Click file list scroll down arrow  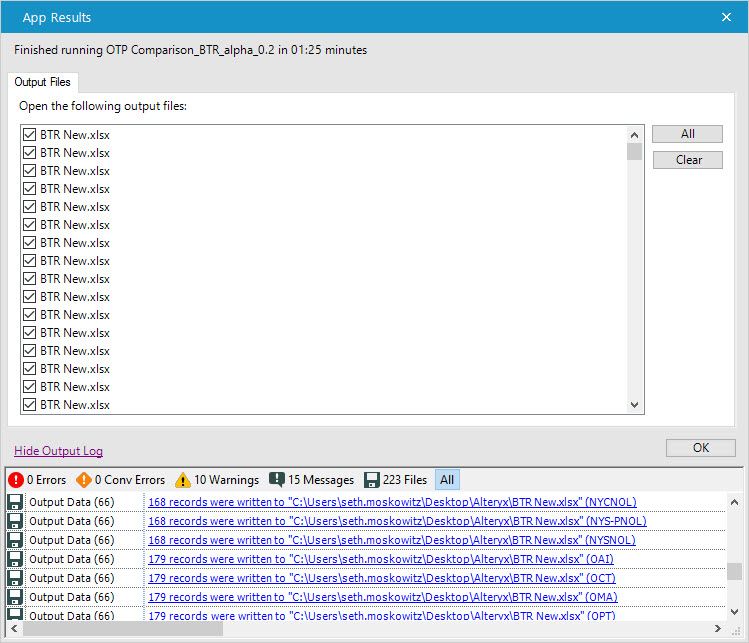(x=634, y=405)
